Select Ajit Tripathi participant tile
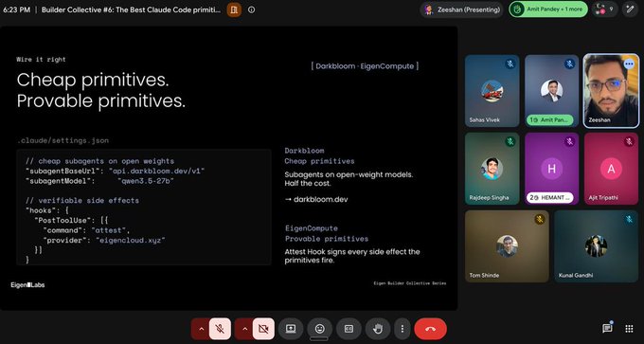Screen dimensions: 644x344 click(x=611, y=169)
